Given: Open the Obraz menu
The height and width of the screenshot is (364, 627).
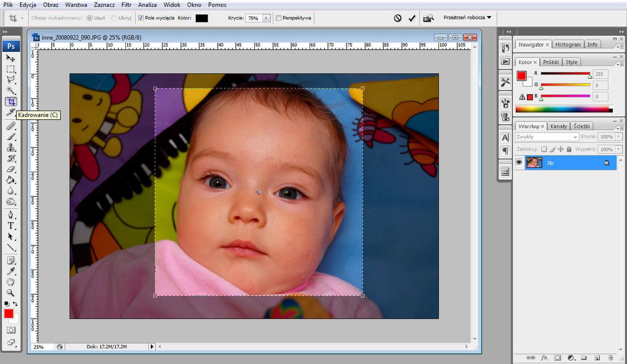Looking at the screenshot, I should point(51,5).
